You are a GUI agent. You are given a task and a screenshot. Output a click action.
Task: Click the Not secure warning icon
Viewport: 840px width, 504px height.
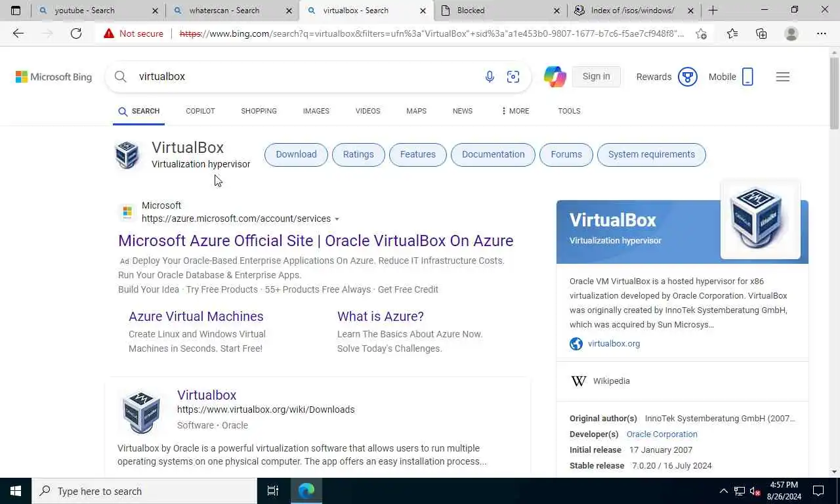click(108, 33)
